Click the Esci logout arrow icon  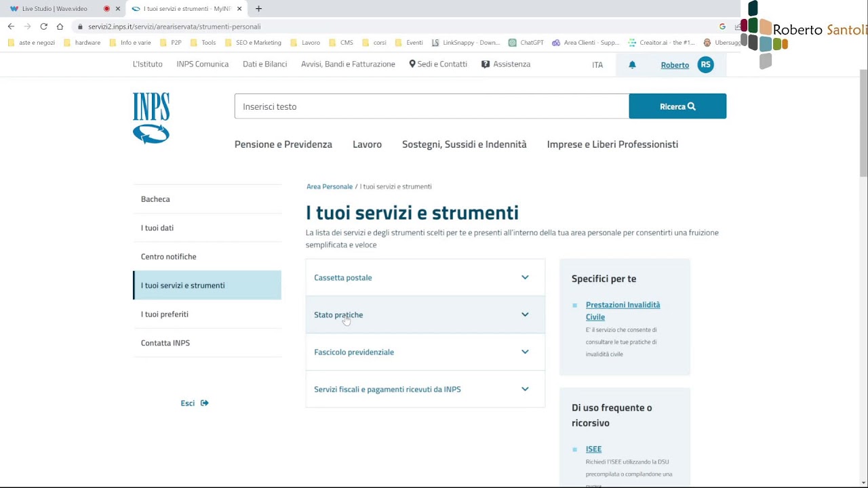pos(205,403)
